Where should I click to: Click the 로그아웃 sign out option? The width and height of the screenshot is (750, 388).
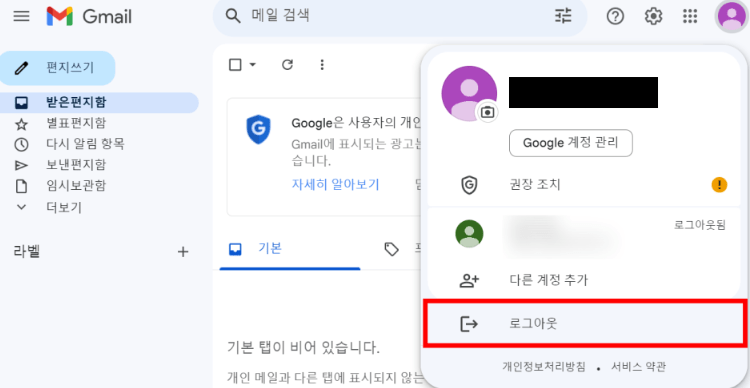[585, 323]
